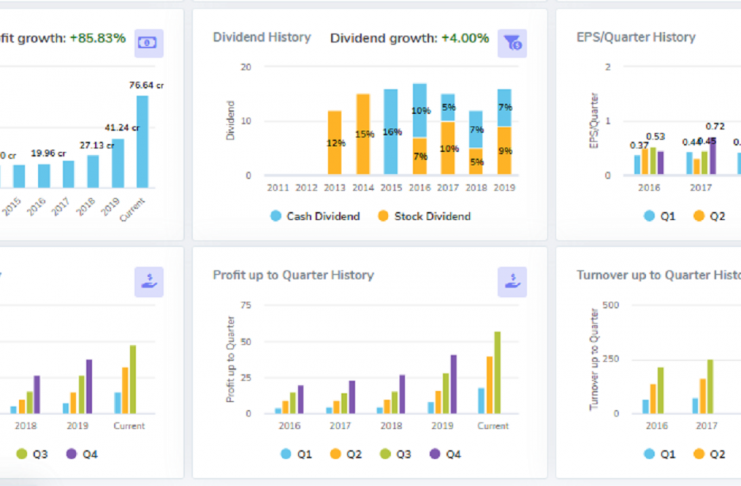741x486 pixels.
Task: Click the filter-dollar icon in Dividend History card
Action: 513,41
